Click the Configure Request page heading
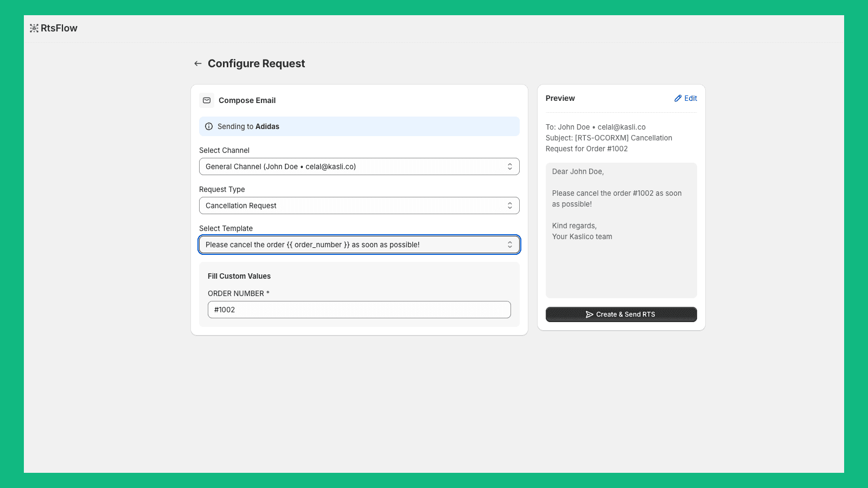The image size is (868, 488). [x=256, y=63]
